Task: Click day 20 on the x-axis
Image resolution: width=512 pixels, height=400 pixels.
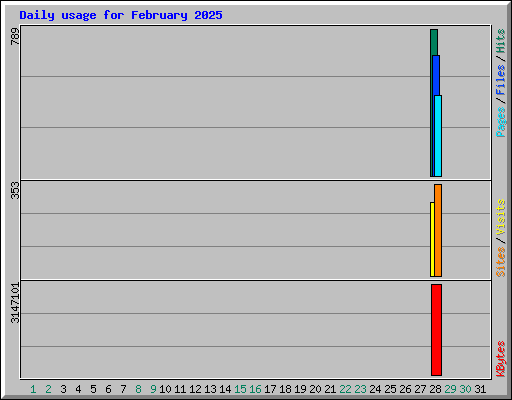Action: click(315, 389)
